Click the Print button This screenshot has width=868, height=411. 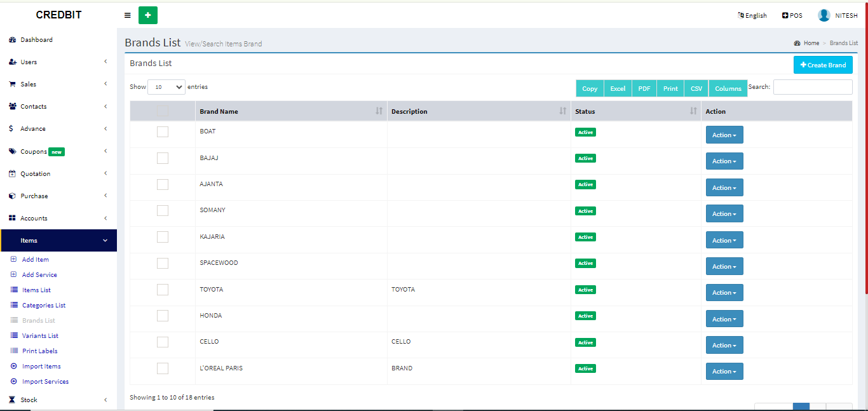pos(670,88)
